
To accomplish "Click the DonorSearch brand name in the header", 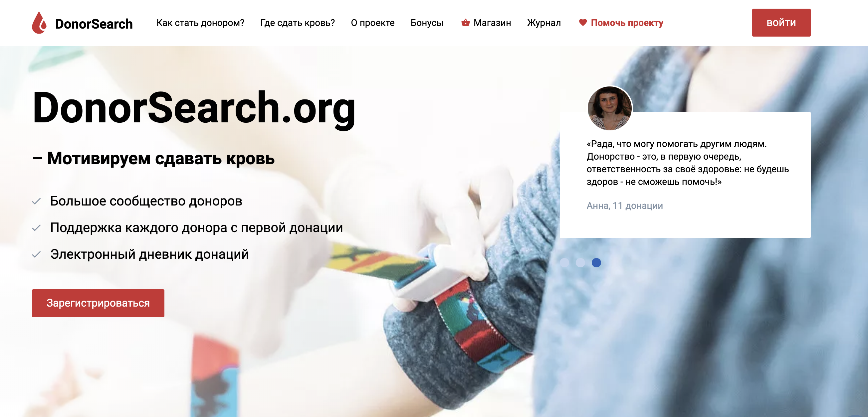I will (x=94, y=24).
